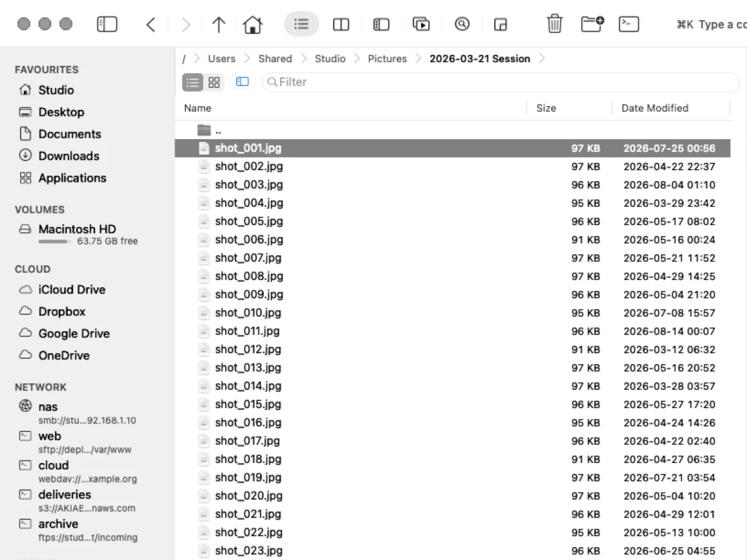Sort by the Size column header
Image resolution: width=747 pixels, height=560 pixels.
(546, 108)
